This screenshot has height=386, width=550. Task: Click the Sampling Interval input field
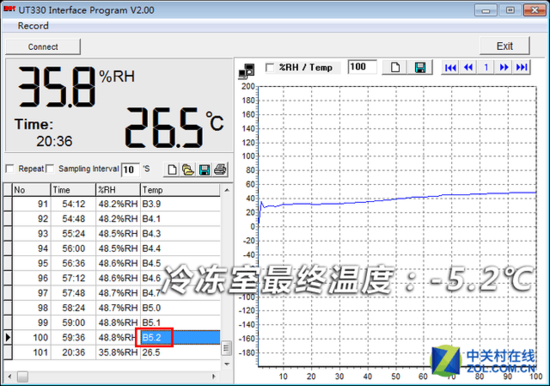coord(130,170)
